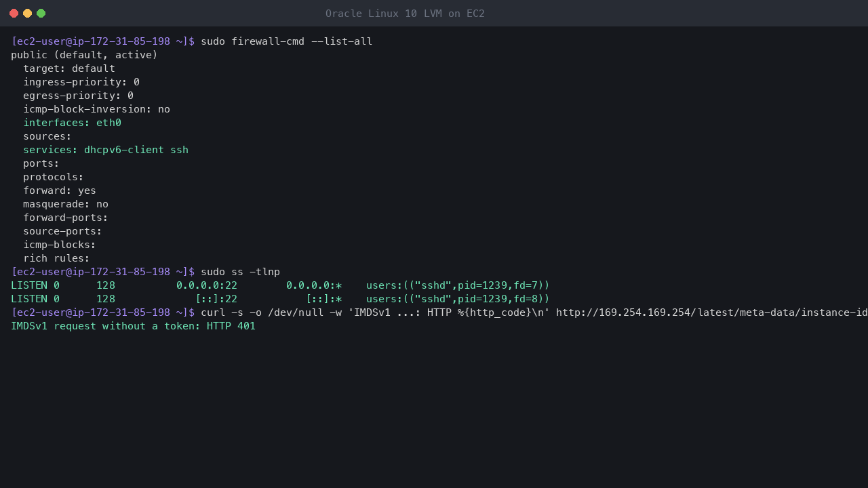The height and width of the screenshot is (488, 868).
Task: Click the '[::]:22' local address
Action: click(216, 299)
